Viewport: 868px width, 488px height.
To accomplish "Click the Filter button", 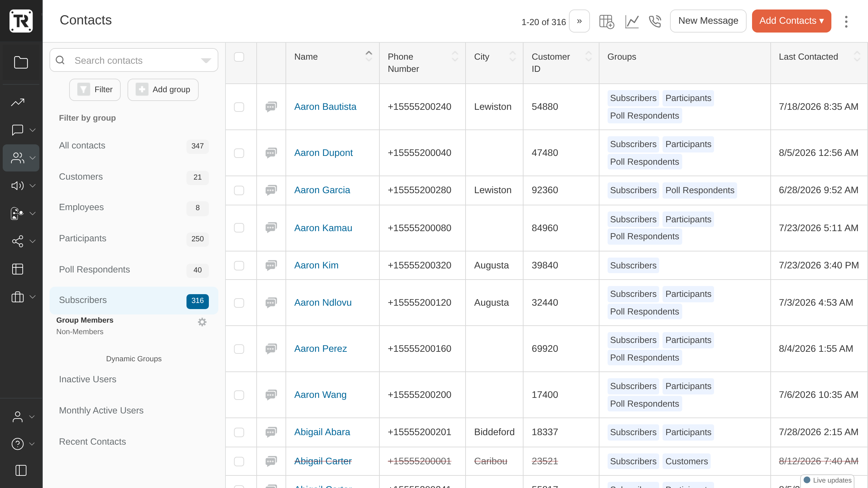I will point(95,90).
